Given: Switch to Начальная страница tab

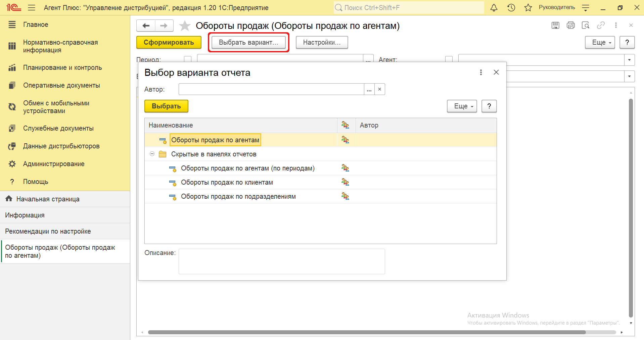Looking at the screenshot, I should click(x=65, y=199).
